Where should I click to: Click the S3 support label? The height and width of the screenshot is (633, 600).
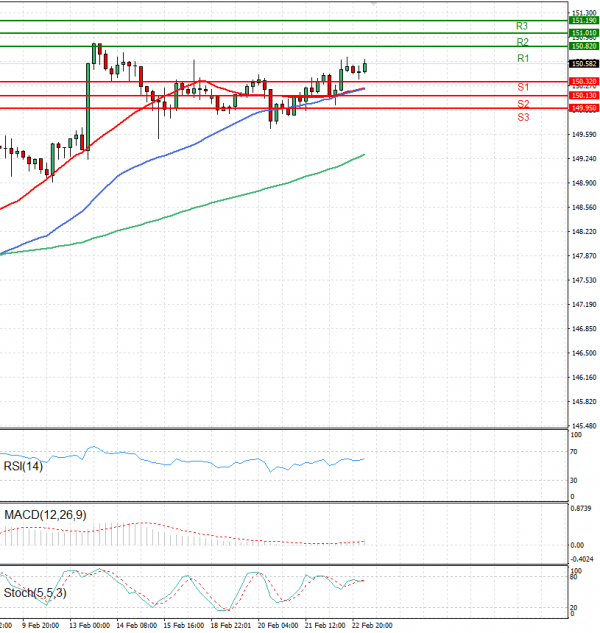point(523,117)
